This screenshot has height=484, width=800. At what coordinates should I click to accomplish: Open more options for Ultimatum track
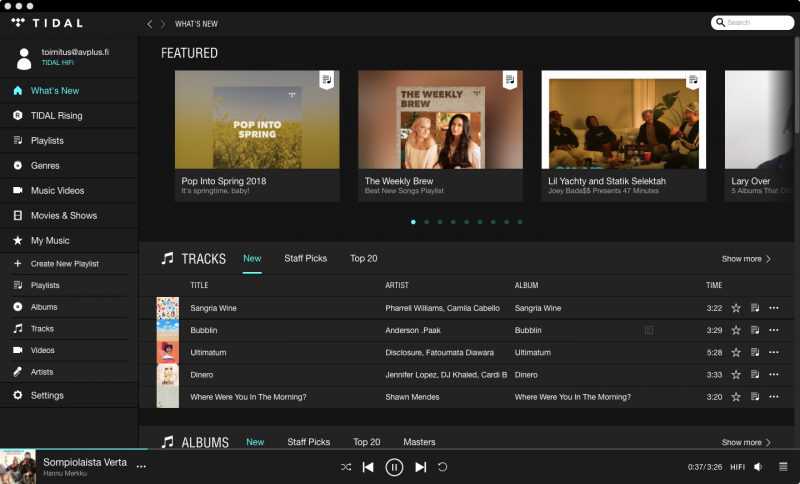click(x=774, y=352)
